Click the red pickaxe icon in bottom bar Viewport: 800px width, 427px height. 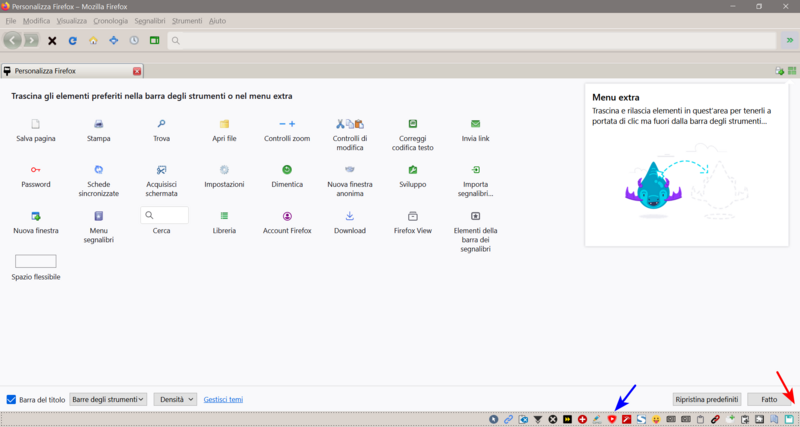tap(627, 419)
